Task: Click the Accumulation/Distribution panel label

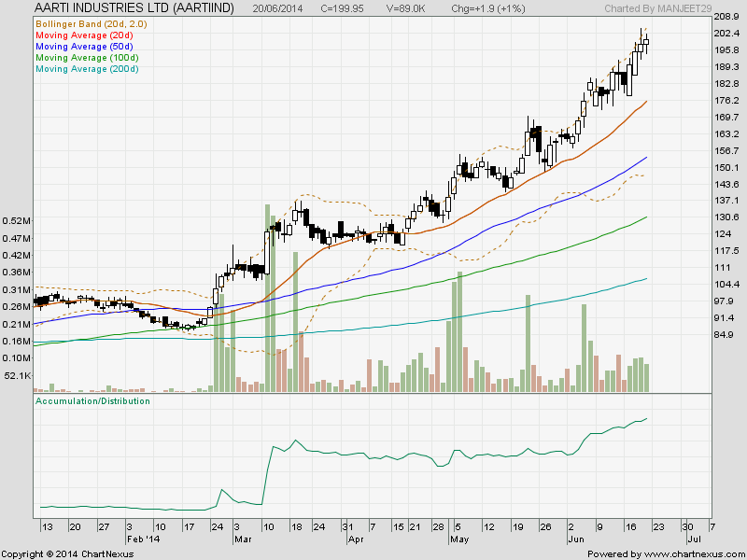Action: coord(92,401)
